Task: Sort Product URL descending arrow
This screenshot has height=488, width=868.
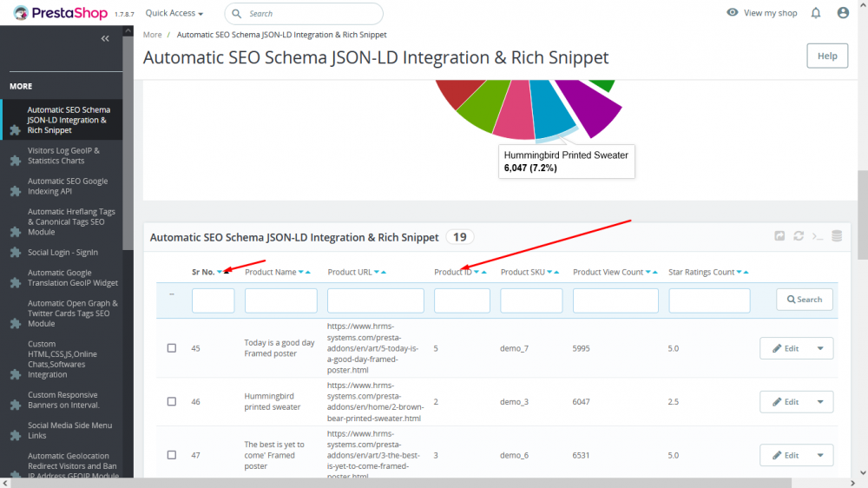Action: tap(377, 272)
